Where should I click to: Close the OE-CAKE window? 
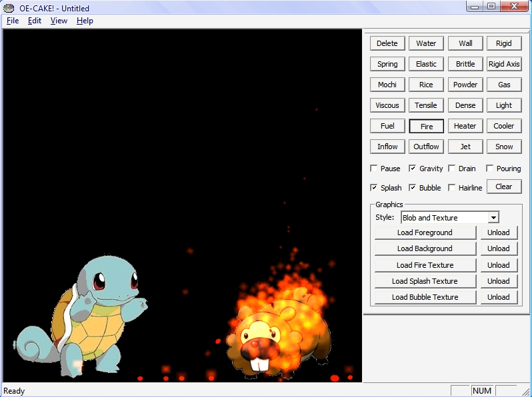click(x=514, y=7)
